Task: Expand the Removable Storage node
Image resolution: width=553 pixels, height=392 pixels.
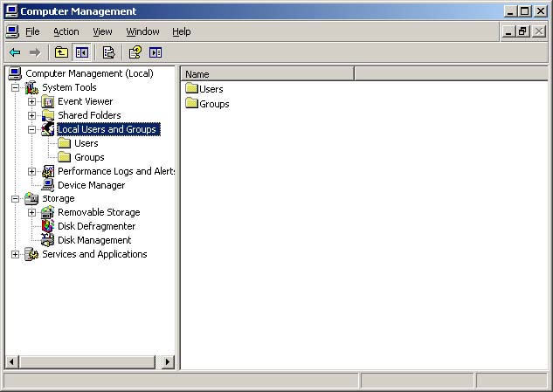Action: [31, 212]
